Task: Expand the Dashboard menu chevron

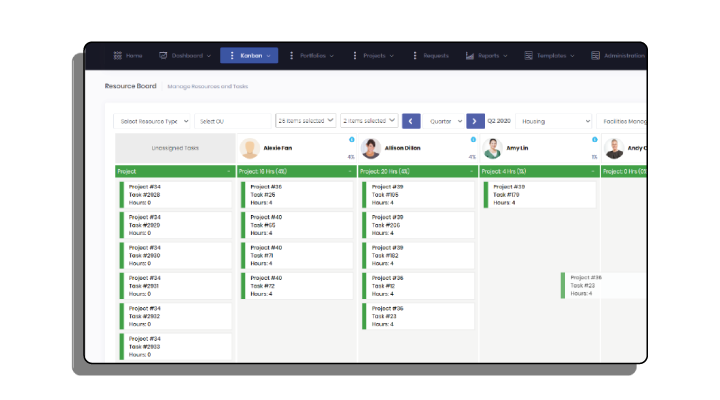Action: [208, 56]
